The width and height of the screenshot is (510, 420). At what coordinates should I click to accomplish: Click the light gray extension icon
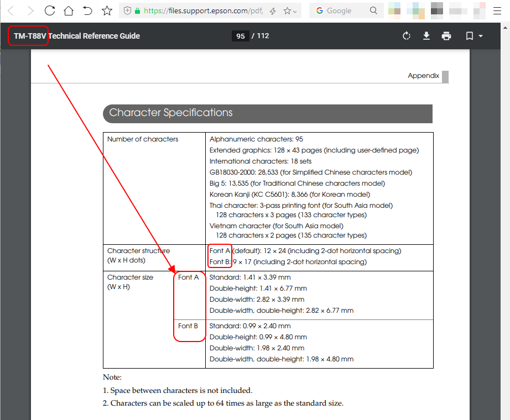[x=458, y=11]
